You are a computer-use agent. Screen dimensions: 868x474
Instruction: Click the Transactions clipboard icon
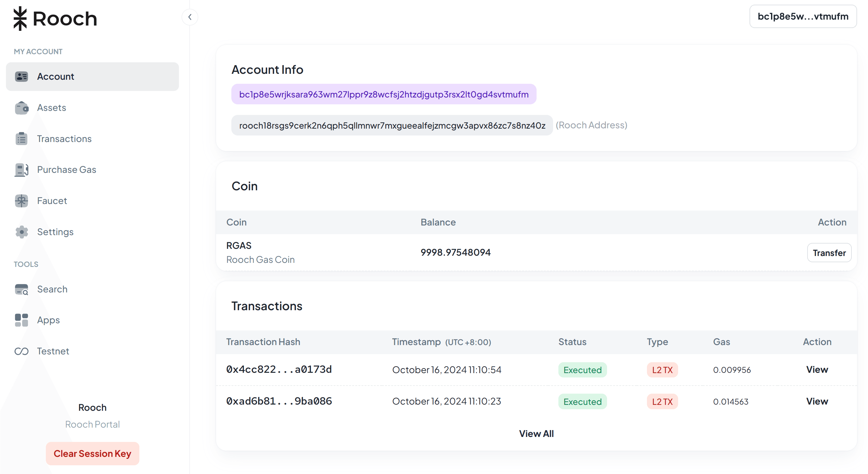(x=22, y=139)
